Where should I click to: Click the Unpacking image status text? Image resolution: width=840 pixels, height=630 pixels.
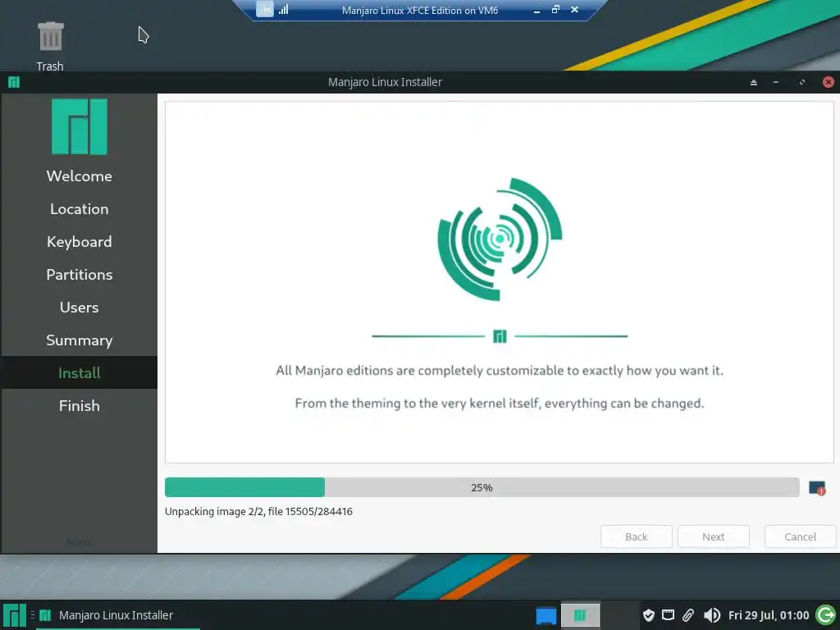pyautogui.click(x=258, y=511)
